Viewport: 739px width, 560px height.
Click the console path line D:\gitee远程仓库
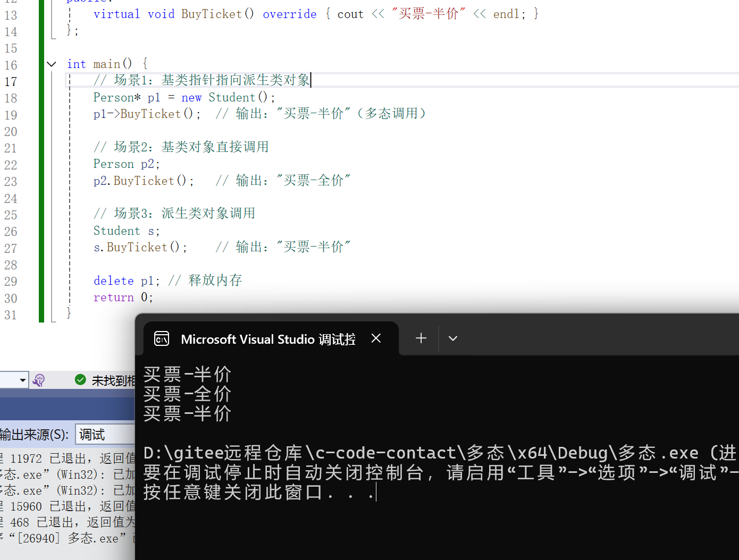[x=440, y=453]
